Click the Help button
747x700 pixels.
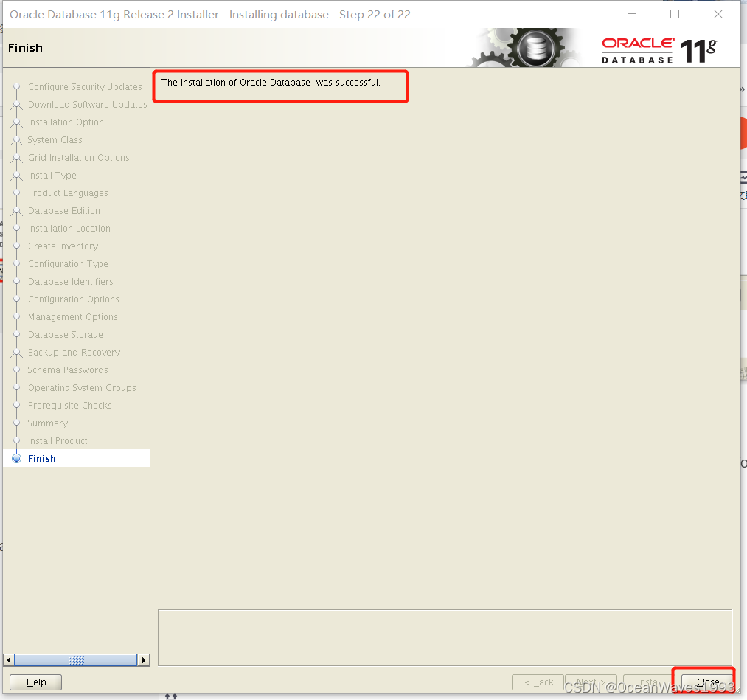(x=35, y=682)
